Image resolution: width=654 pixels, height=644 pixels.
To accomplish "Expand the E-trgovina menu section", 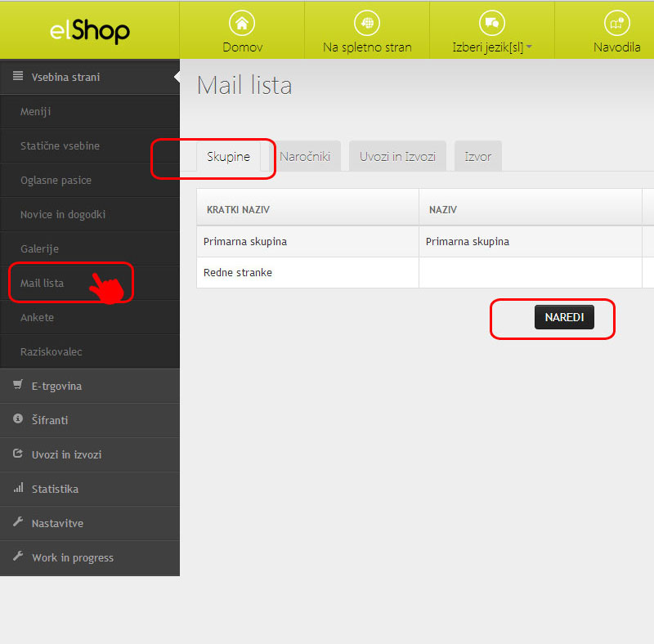I will click(90, 386).
